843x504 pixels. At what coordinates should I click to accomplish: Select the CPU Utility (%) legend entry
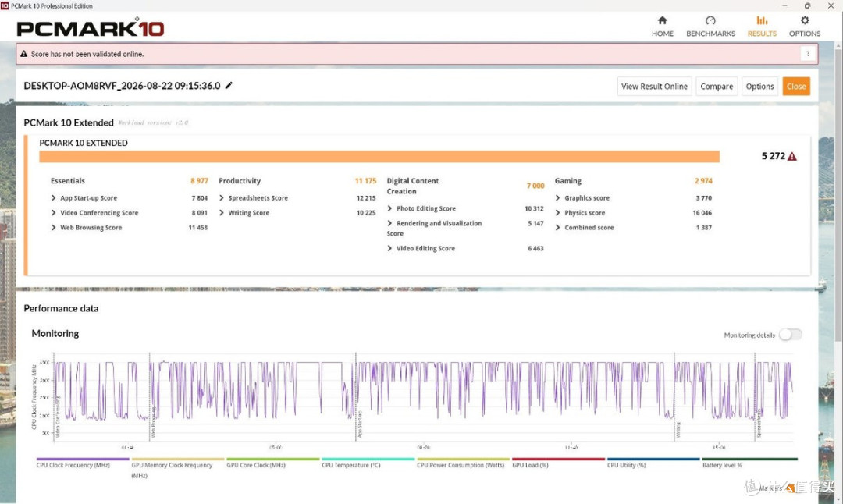[654, 463]
